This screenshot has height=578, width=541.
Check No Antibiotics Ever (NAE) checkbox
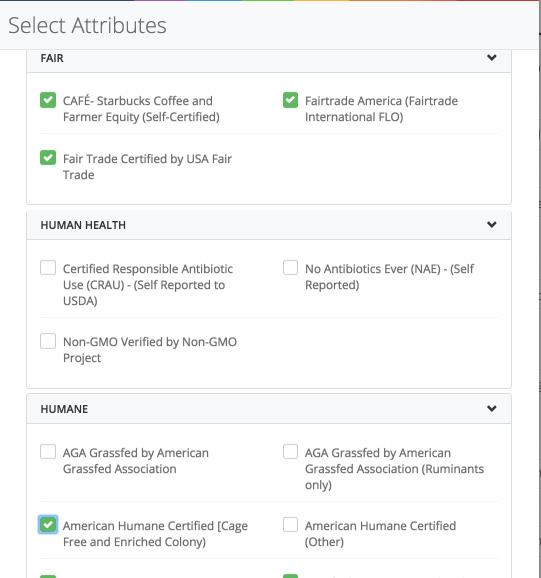[x=290, y=268]
